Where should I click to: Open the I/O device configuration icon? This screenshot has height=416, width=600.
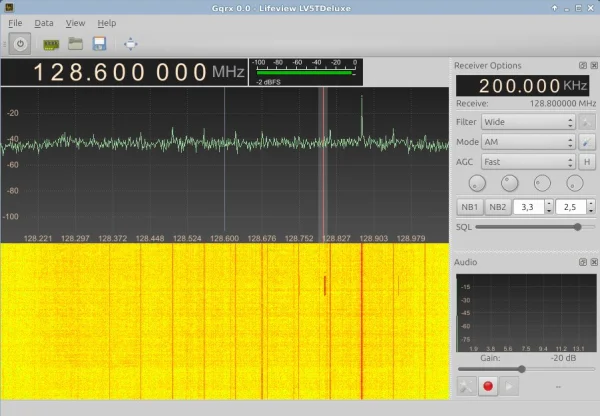(49, 44)
